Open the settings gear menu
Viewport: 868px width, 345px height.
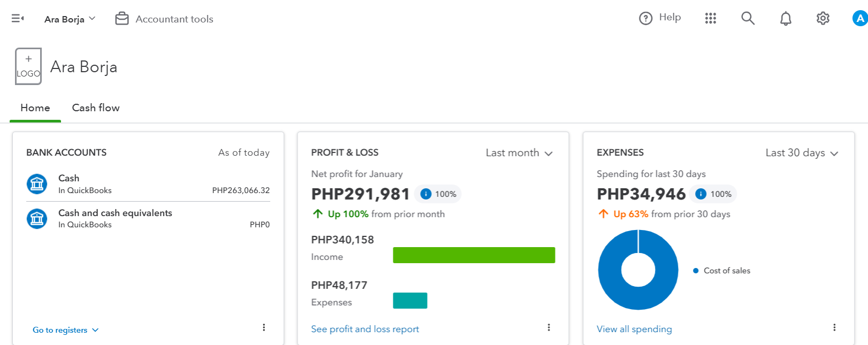[x=823, y=19]
